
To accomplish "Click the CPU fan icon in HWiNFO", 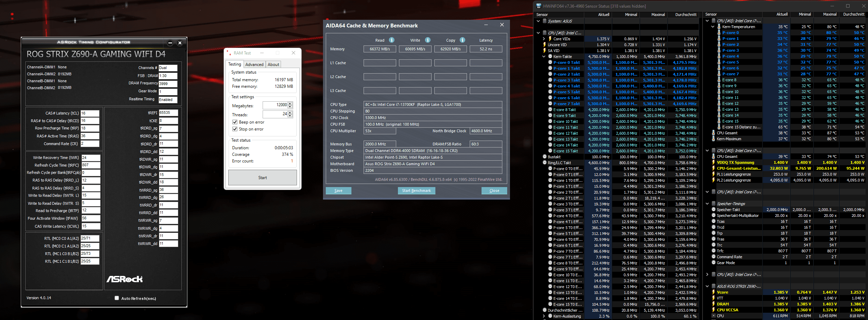I will (x=714, y=316).
